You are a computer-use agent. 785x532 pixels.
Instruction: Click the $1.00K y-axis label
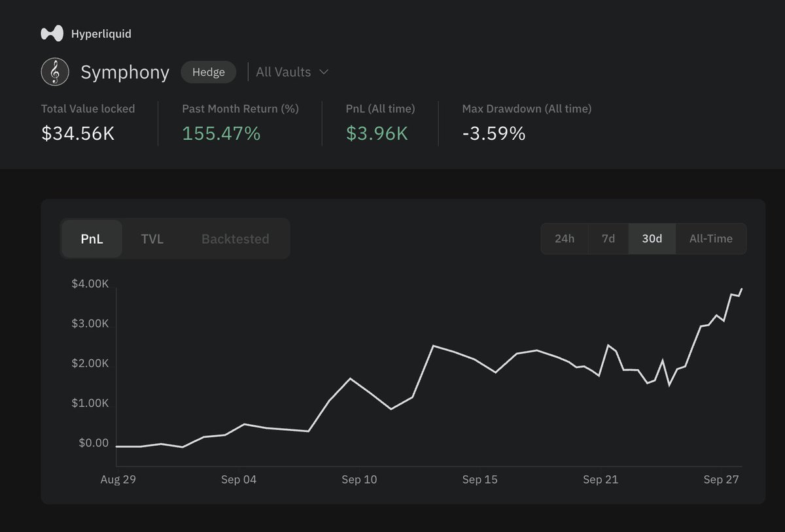tap(90, 403)
